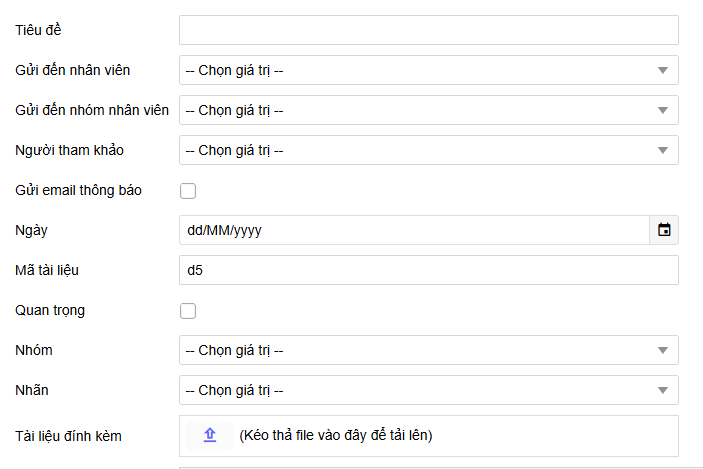Click the arrow of the Nhãn dropdown
Viewport: 703px width, 469px height.
[x=662, y=390]
